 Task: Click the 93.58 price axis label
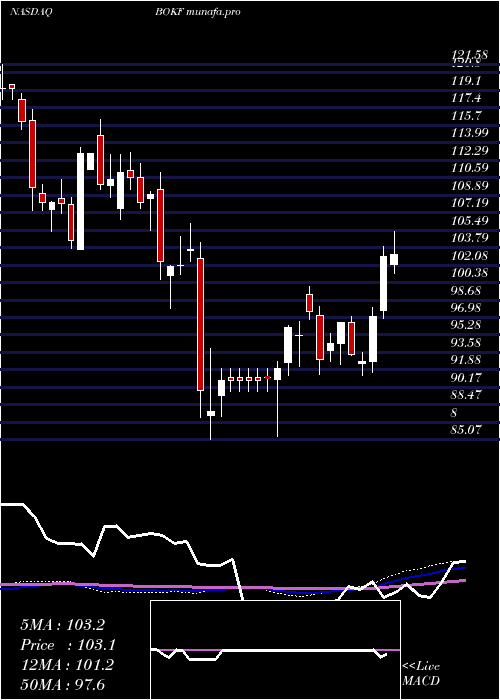coord(466,343)
